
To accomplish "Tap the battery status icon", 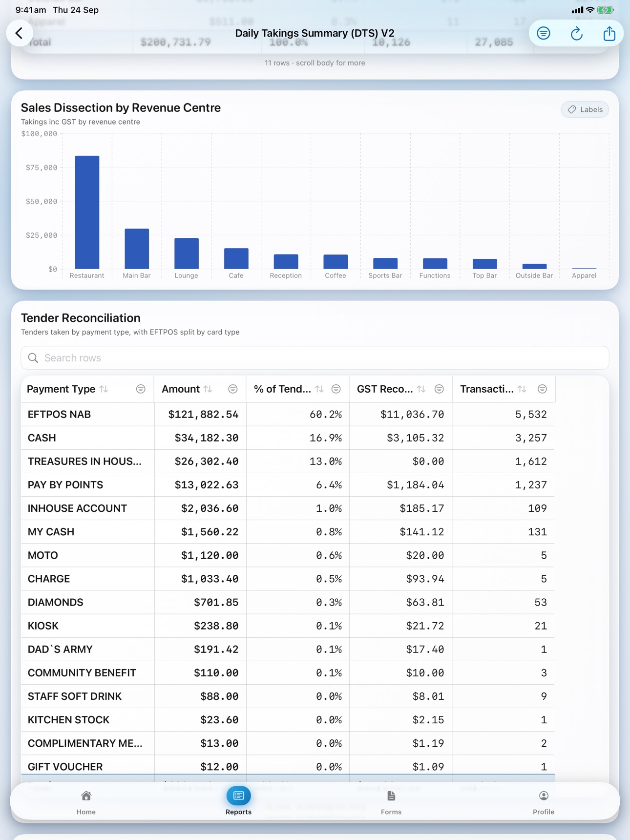I will pyautogui.click(x=606, y=10).
